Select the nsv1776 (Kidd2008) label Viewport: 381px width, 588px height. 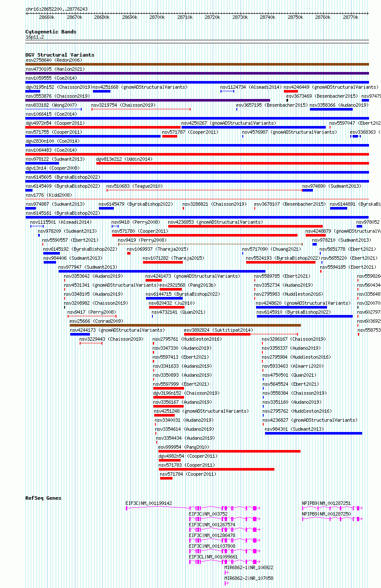pyautogui.click(x=49, y=195)
